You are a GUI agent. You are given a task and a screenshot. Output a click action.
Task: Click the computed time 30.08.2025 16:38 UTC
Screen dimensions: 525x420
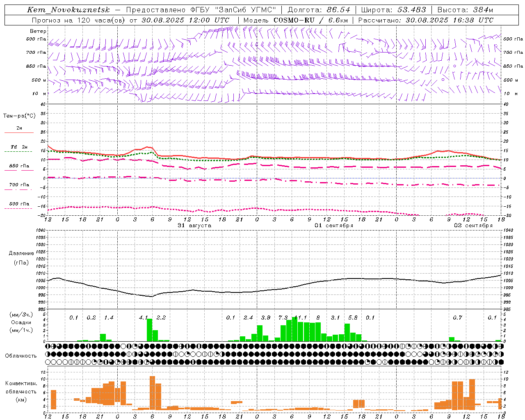tap(450, 20)
